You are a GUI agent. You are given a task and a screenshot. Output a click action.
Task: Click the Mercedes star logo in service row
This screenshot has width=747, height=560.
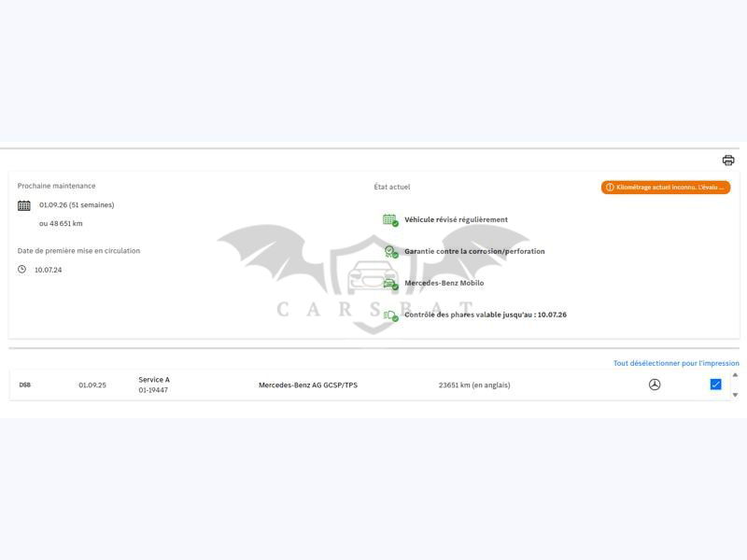(x=655, y=385)
